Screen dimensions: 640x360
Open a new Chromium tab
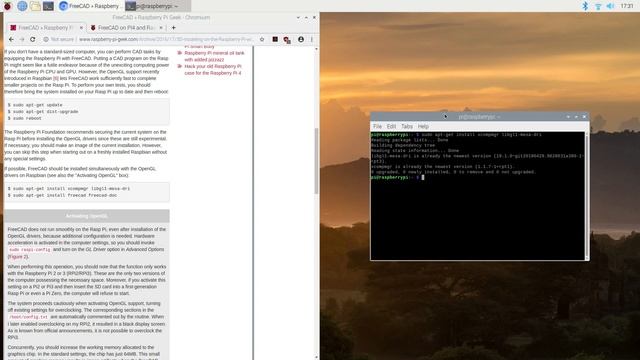pos(173,27)
